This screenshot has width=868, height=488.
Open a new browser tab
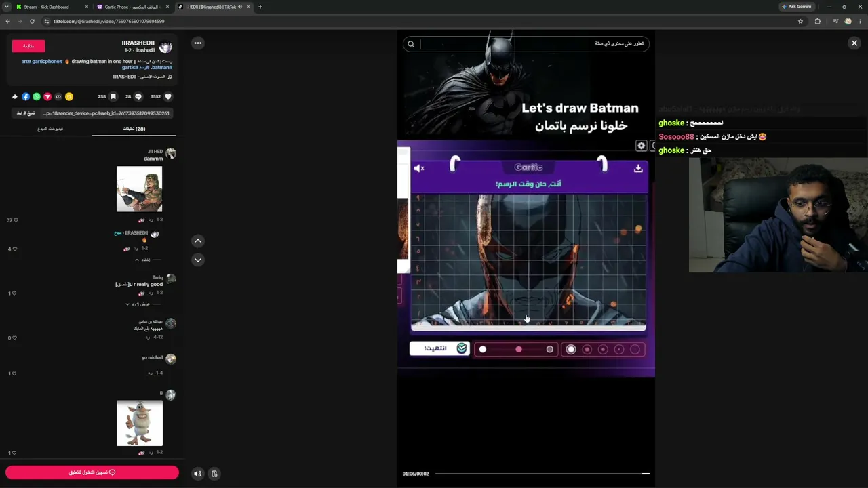pyautogui.click(x=260, y=7)
